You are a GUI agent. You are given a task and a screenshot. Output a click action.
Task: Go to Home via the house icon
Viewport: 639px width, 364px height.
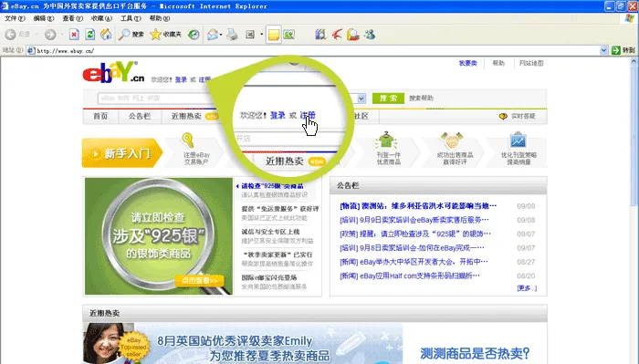pos(106,35)
